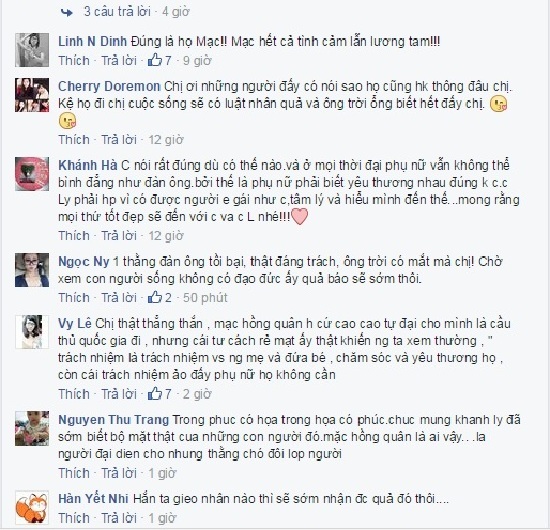Open Cherry Doremon's avatar
The width and height of the screenshot is (550, 530).
(x=32, y=95)
